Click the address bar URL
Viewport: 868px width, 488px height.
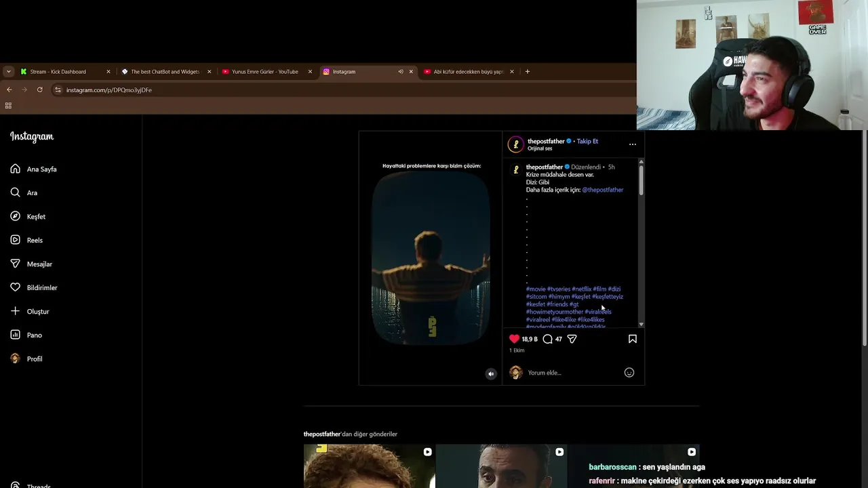tap(109, 90)
